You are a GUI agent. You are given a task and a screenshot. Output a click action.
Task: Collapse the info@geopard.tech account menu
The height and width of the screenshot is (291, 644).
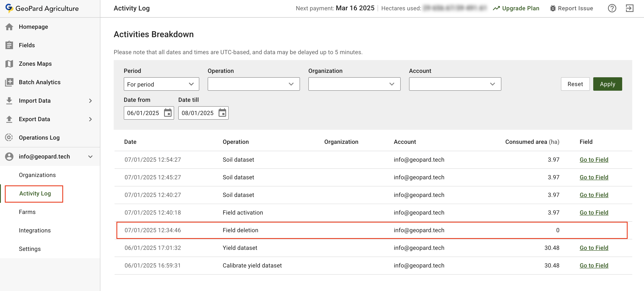[90, 156]
